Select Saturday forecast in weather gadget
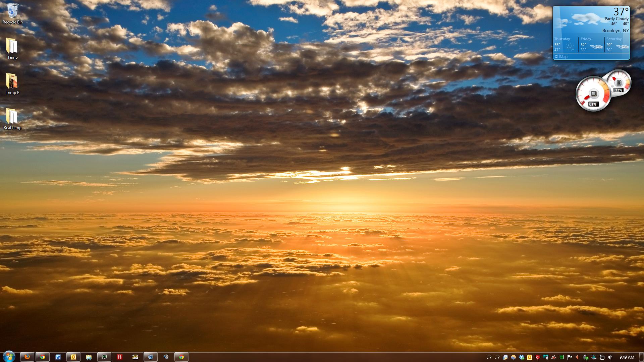The width and height of the screenshot is (644, 362). [618, 44]
